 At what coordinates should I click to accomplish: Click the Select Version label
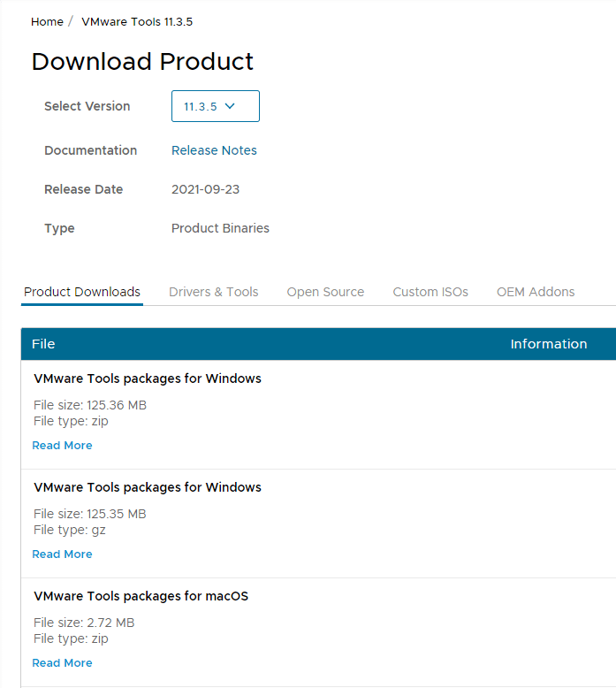(x=87, y=106)
